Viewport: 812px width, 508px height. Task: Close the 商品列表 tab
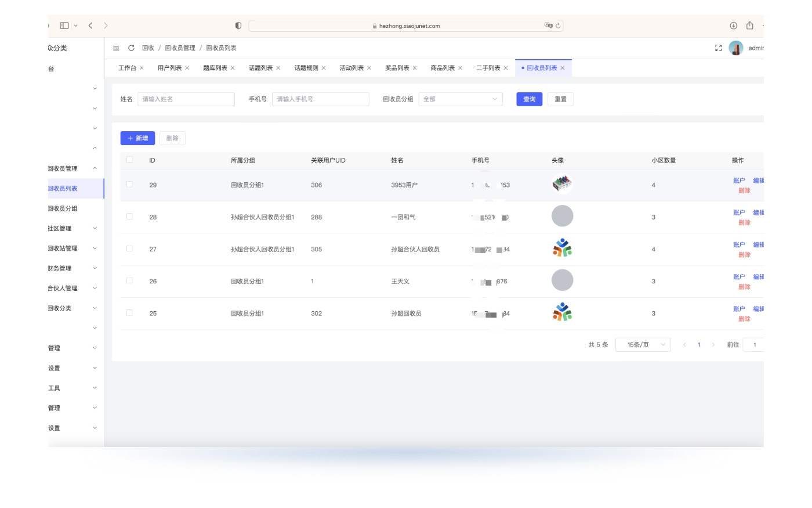point(461,68)
